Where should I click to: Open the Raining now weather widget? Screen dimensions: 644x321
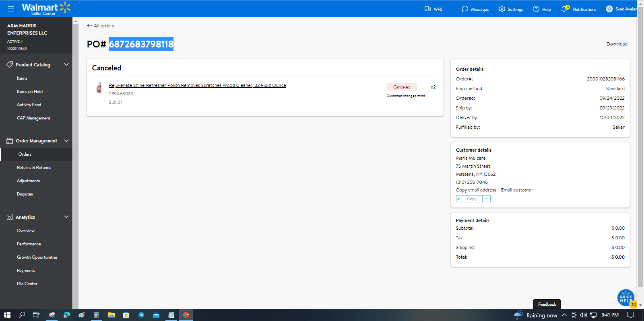tap(535, 315)
